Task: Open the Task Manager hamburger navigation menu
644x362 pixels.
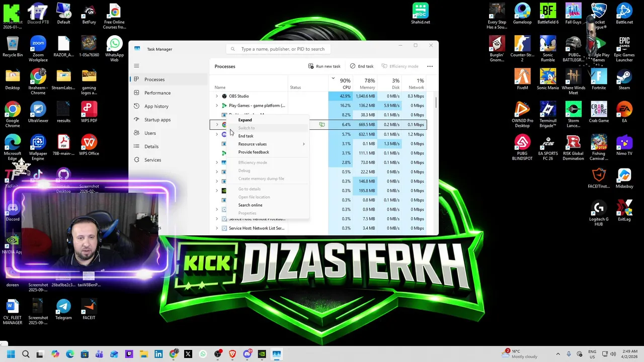Action: [x=136, y=66]
